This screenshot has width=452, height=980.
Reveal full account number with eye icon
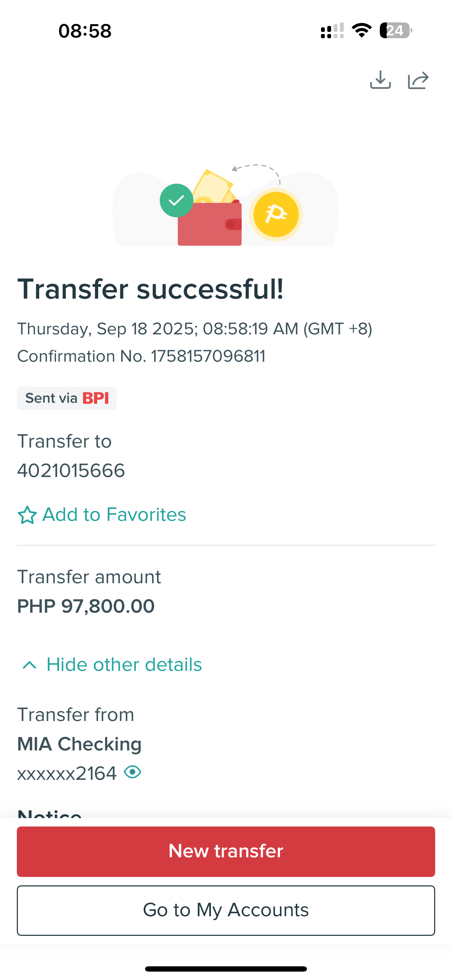click(132, 772)
